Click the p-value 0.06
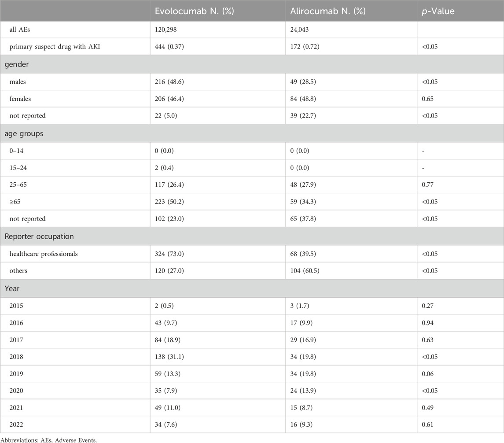The image size is (504, 443). pos(427,374)
